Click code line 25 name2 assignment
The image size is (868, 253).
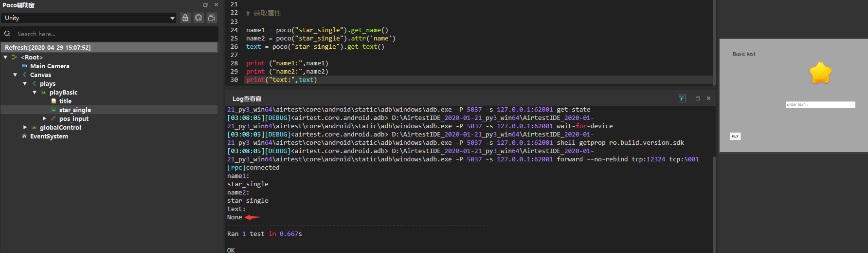[x=321, y=39]
